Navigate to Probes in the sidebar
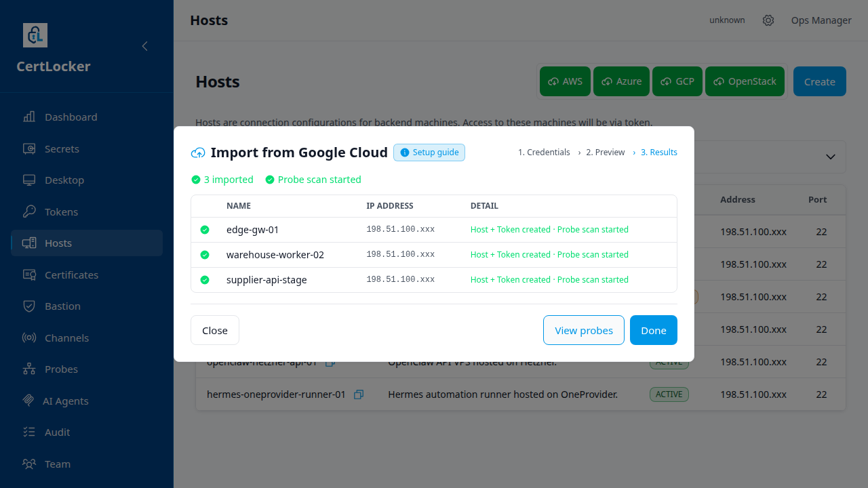Image resolution: width=868 pixels, height=488 pixels. [87, 369]
